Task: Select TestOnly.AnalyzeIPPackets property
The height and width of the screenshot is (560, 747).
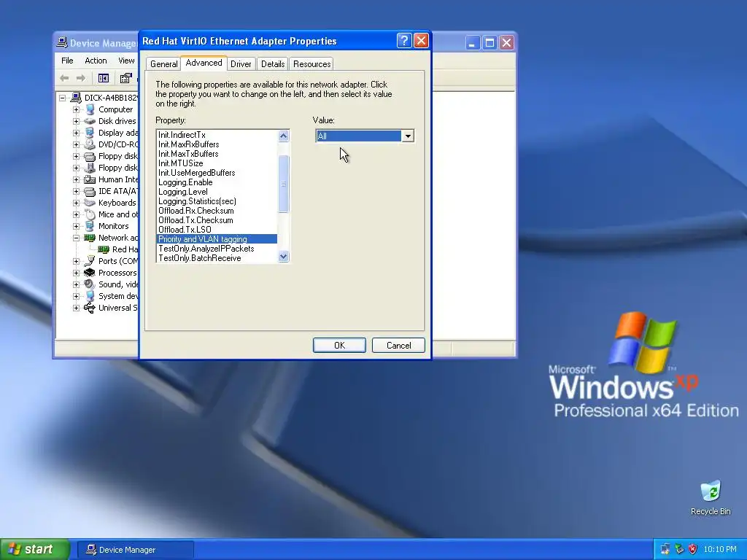Action: point(217,249)
